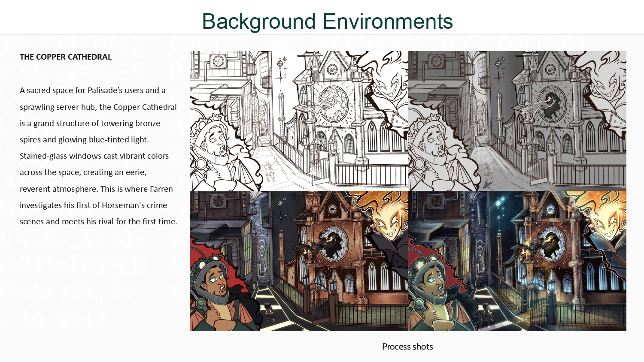The width and height of the screenshot is (644, 362).
Task: Open the flat color process image
Action: click(x=299, y=261)
